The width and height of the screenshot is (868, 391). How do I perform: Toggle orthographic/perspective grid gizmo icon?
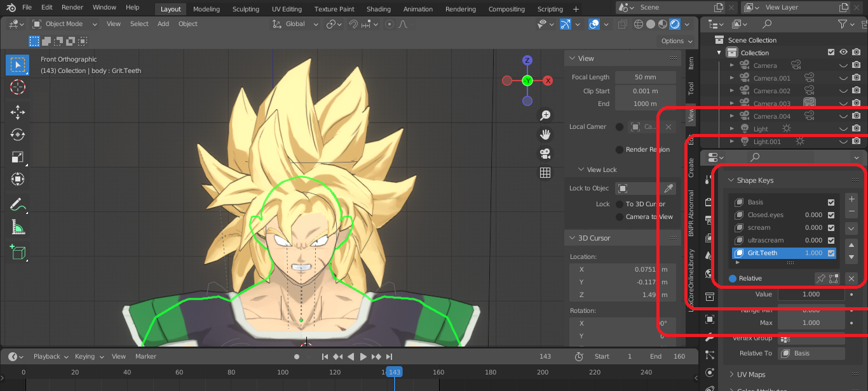click(545, 172)
